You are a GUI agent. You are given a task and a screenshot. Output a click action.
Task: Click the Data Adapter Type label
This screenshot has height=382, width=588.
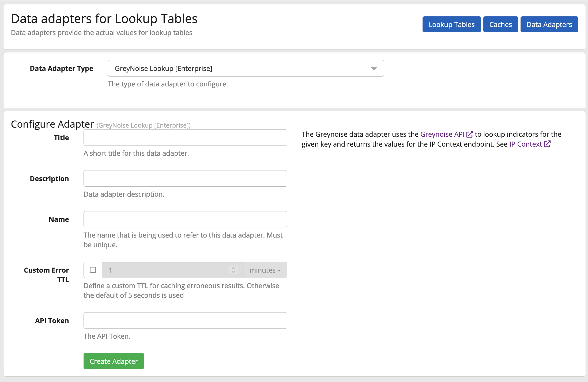coord(61,68)
